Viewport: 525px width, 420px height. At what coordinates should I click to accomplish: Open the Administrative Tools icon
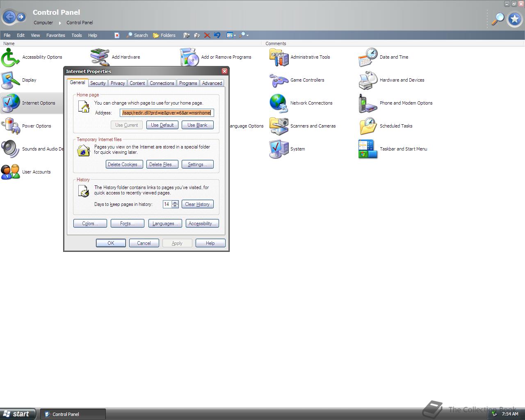[x=279, y=57]
